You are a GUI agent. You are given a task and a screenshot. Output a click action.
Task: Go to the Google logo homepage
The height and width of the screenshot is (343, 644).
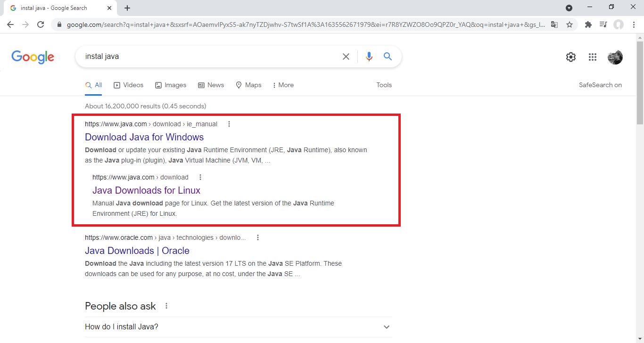click(33, 57)
